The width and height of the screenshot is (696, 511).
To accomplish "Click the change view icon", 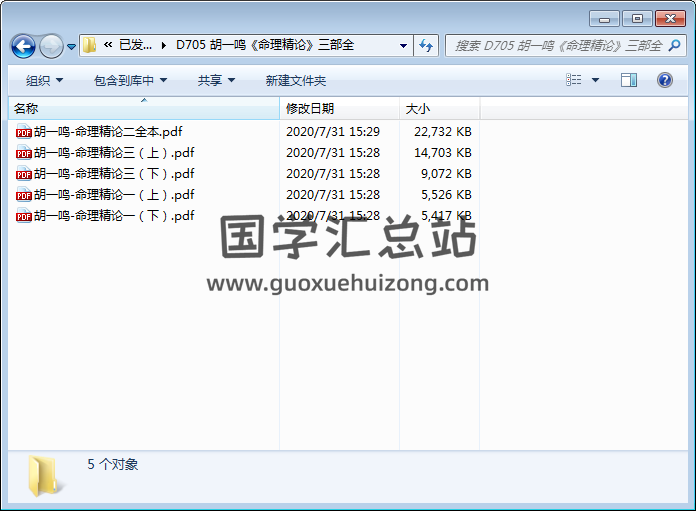I will (x=573, y=80).
